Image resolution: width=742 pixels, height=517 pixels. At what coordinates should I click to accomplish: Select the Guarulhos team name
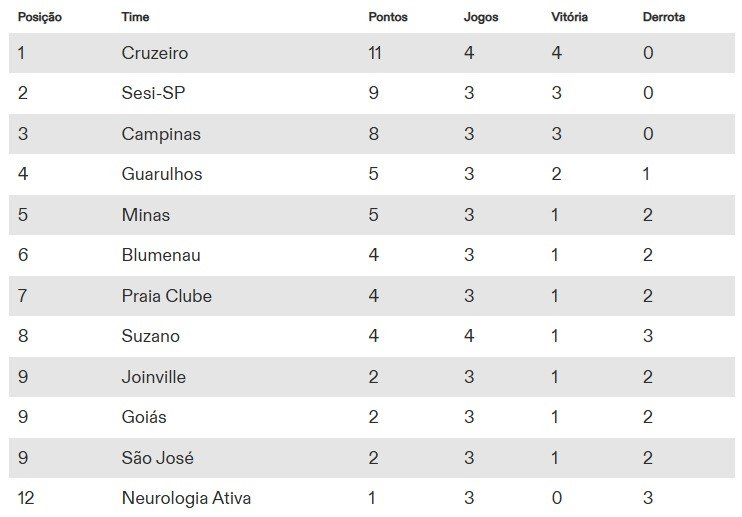click(x=162, y=174)
